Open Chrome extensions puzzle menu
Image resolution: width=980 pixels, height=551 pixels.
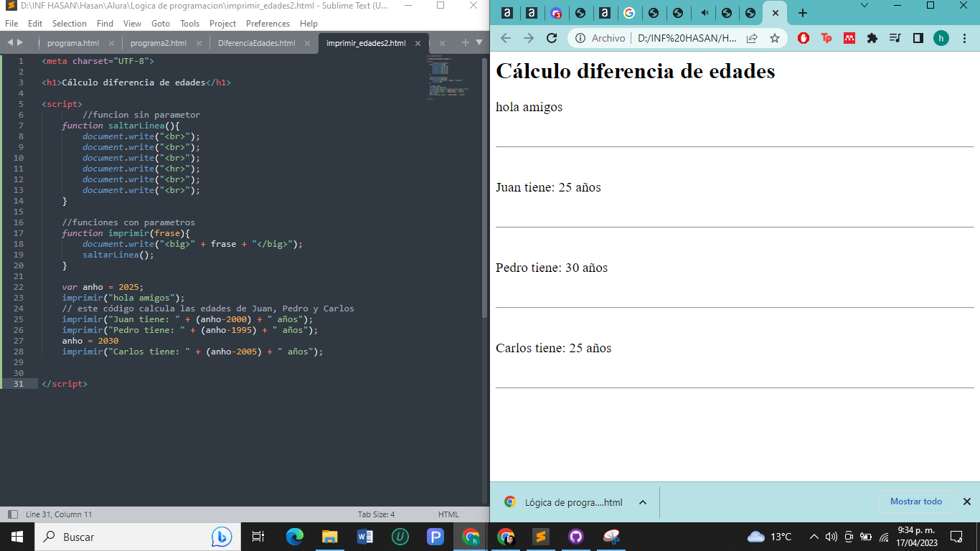tap(872, 38)
